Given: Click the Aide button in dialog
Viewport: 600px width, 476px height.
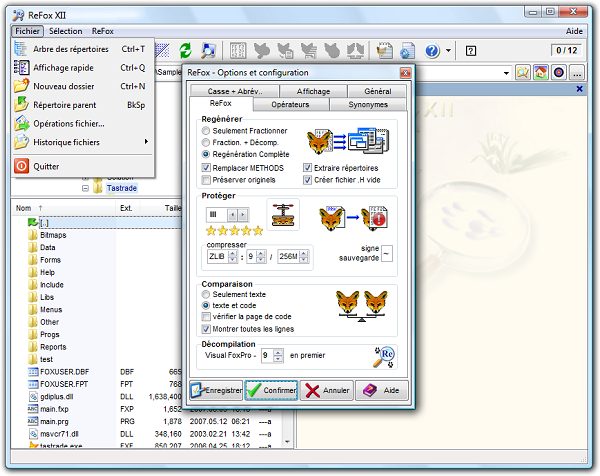Looking at the screenshot, I should tap(382, 390).
